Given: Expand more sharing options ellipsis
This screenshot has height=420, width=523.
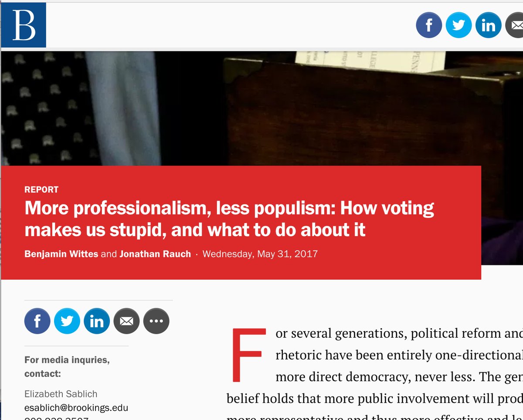Looking at the screenshot, I should (156, 321).
